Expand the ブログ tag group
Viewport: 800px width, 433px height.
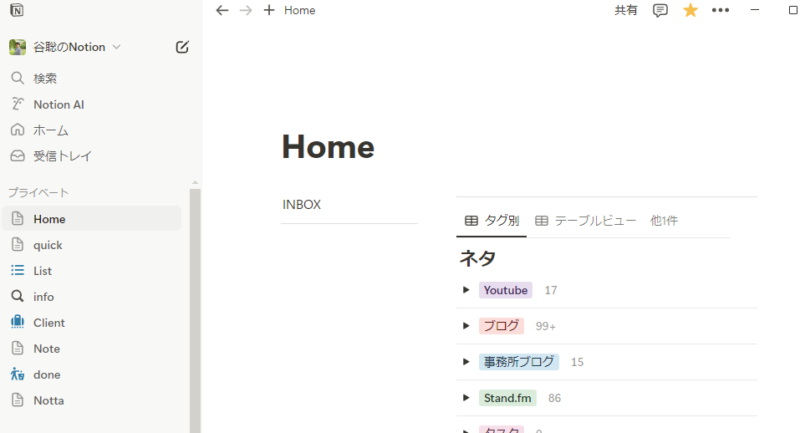466,326
